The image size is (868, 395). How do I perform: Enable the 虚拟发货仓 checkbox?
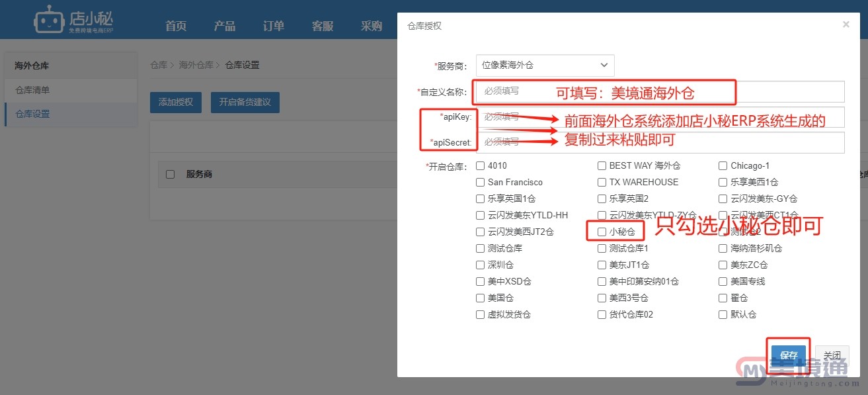pyautogui.click(x=480, y=314)
